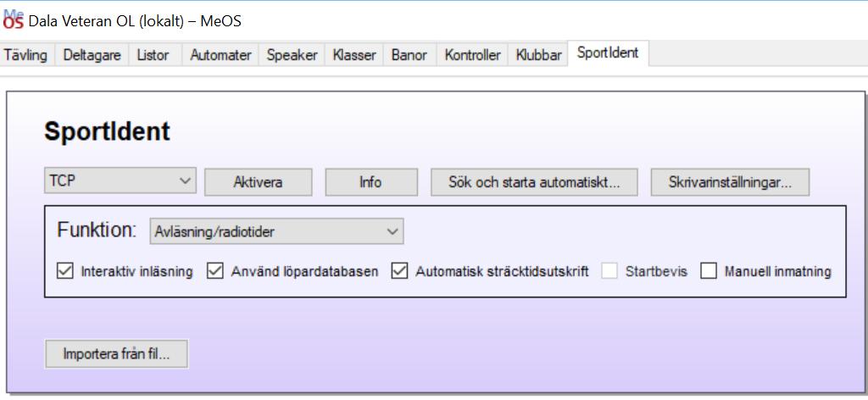Go to the Klubbar tab
Viewport: 868px width, 400px height.
coord(538,55)
